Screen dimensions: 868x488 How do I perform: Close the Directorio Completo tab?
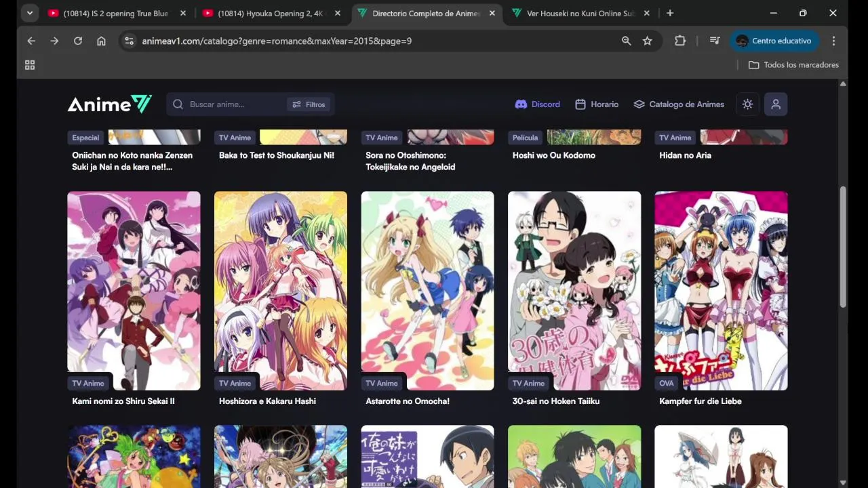click(492, 13)
